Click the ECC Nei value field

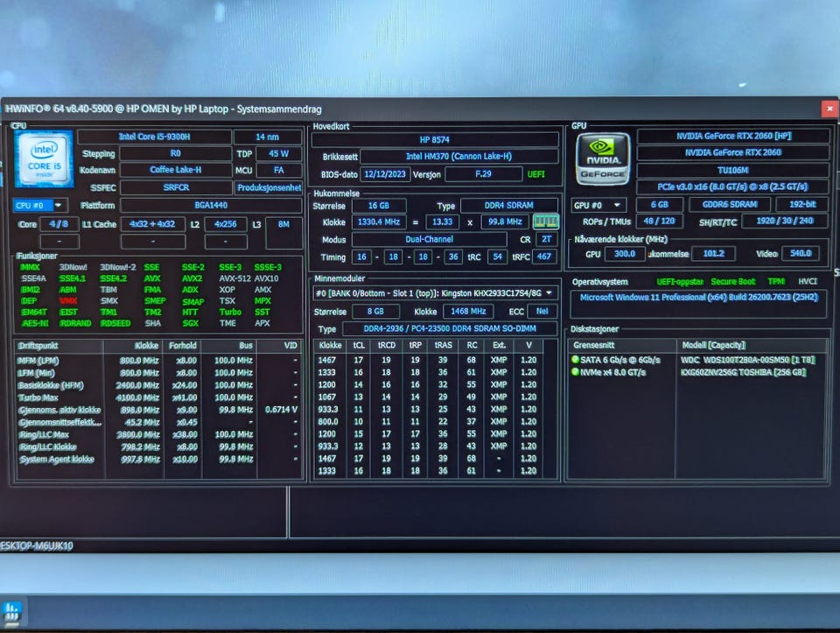542,312
